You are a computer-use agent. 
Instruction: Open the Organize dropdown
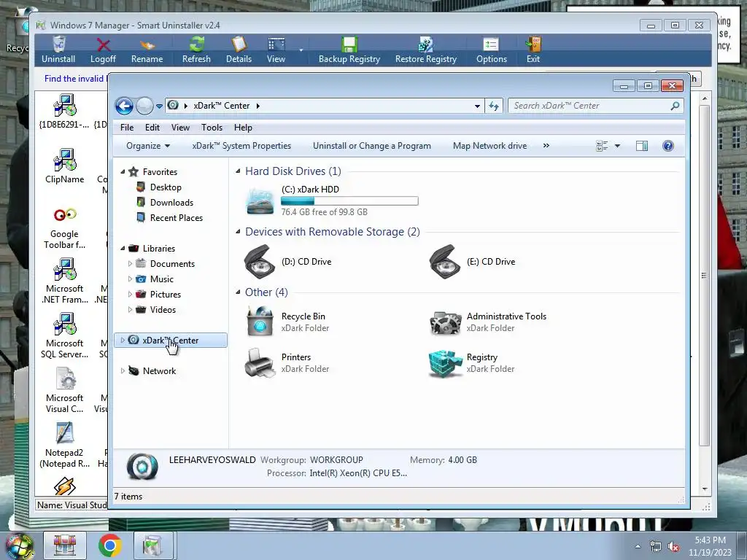148,146
